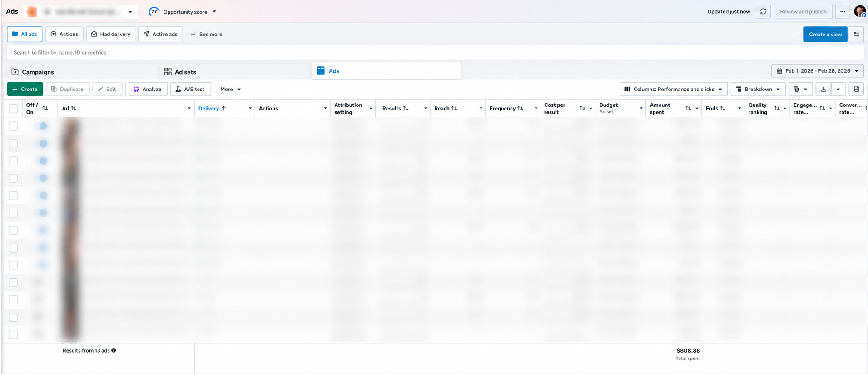The image size is (868, 374).
Task: Click the Delivery sort arrow
Action: tap(223, 109)
